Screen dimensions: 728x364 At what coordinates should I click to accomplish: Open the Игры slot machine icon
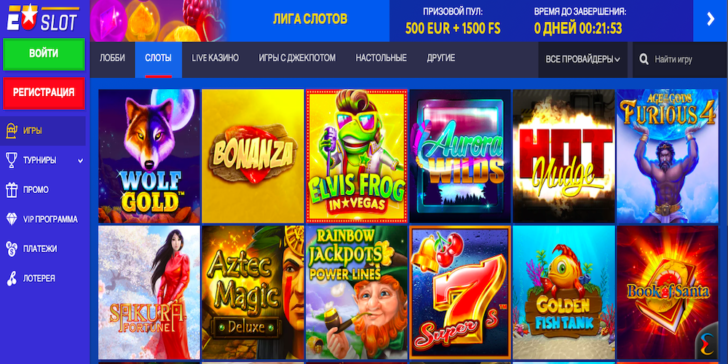coord(11,131)
